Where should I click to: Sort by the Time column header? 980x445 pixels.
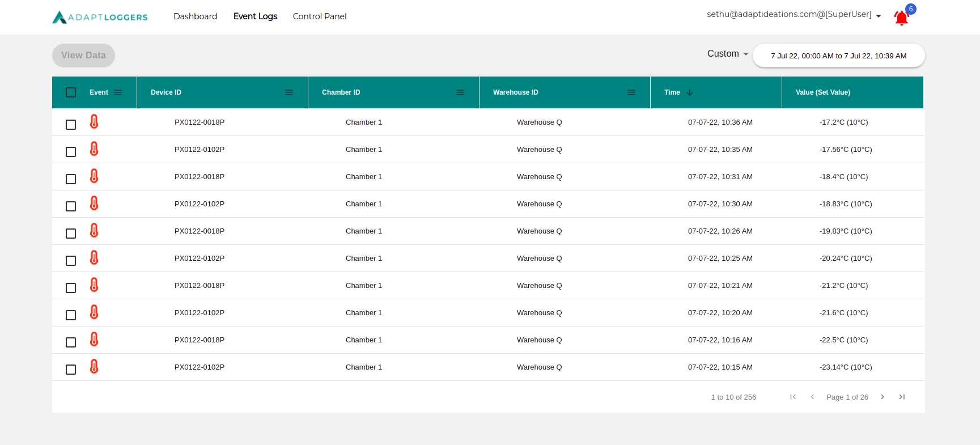click(672, 92)
